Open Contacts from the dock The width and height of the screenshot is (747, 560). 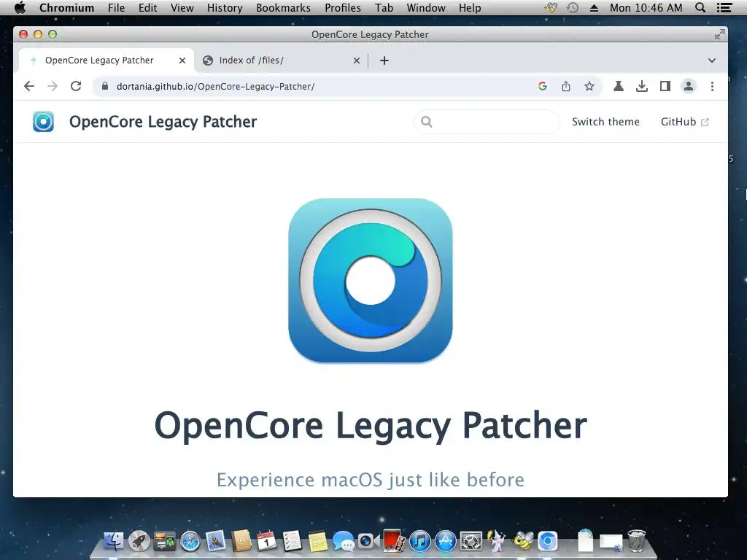(241, 542)
